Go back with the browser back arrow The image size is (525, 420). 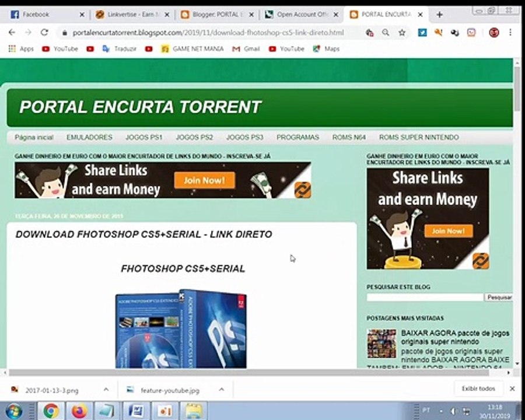[12, 33]
